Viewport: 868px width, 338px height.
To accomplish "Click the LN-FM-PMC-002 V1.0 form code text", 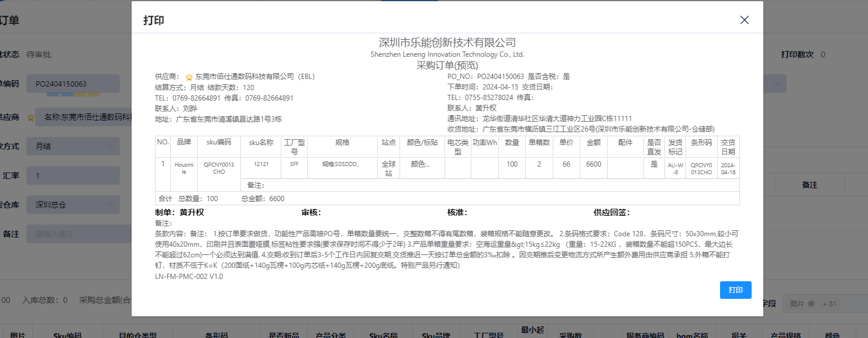I will (x=189, y=277).
